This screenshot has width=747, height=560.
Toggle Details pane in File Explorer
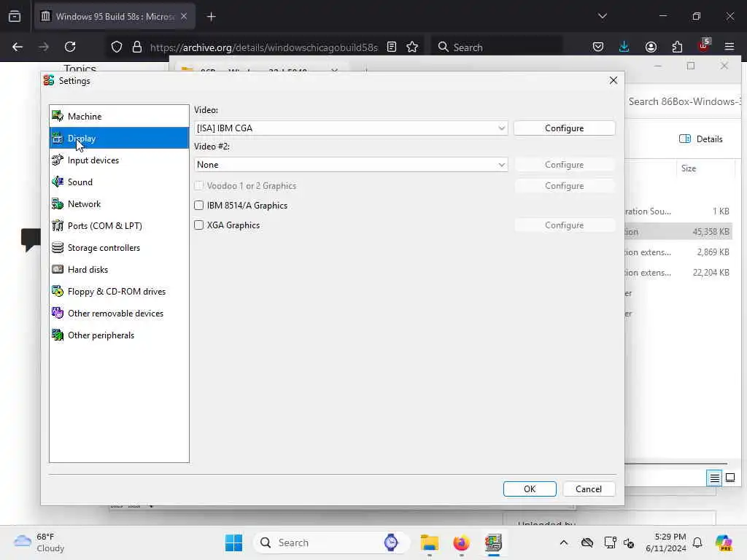pyautogui.click(x=701, y=139)
